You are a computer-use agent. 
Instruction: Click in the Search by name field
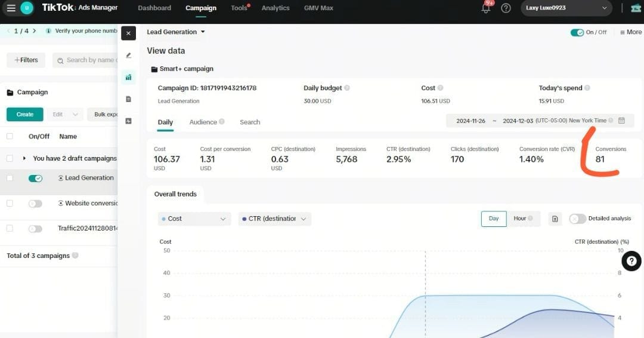coord(85,60)
